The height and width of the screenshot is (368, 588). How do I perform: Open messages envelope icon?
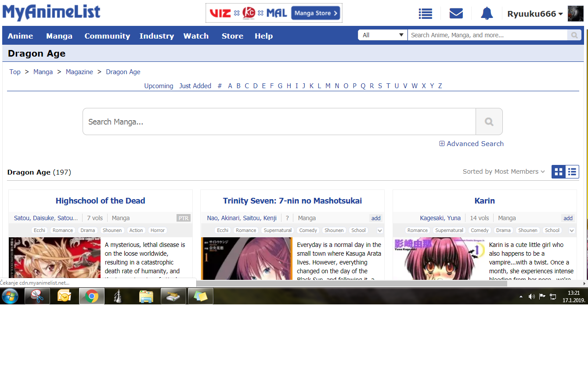pyautogui.click(x=456, y=14)
